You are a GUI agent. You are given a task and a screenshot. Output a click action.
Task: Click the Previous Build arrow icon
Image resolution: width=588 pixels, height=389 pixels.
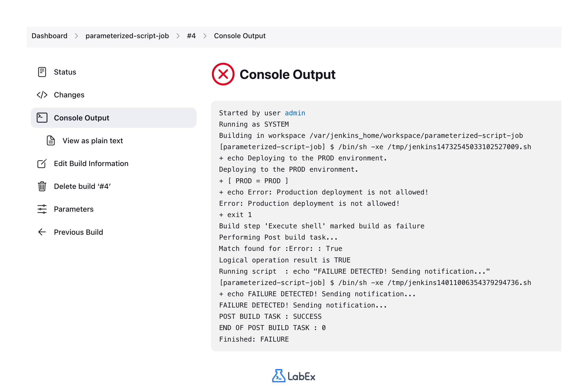pos(42,232)
